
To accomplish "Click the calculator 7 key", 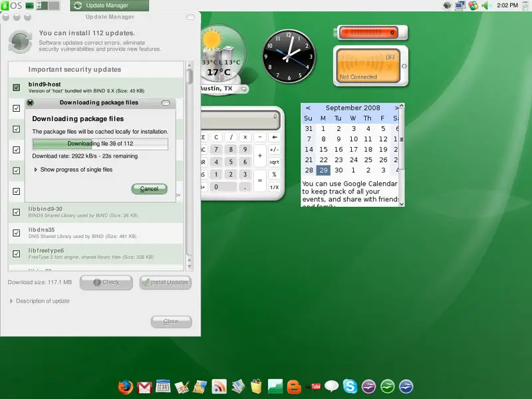I will pos(216,149).
